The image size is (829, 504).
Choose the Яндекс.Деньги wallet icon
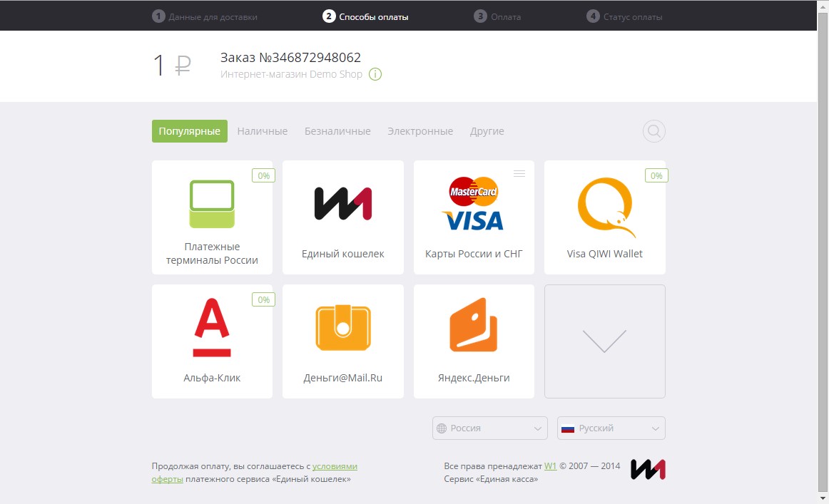[474, 325]
